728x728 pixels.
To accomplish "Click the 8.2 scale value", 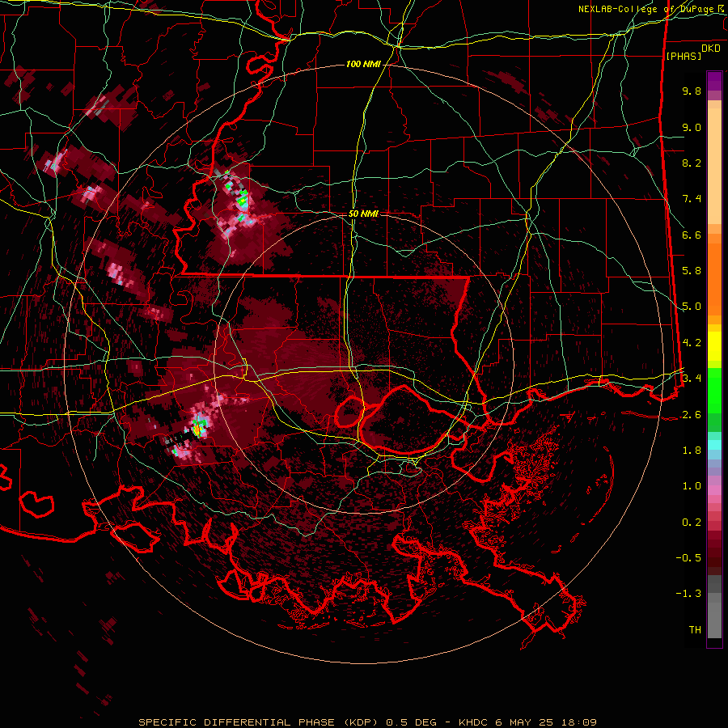I will tap(692, 163).
